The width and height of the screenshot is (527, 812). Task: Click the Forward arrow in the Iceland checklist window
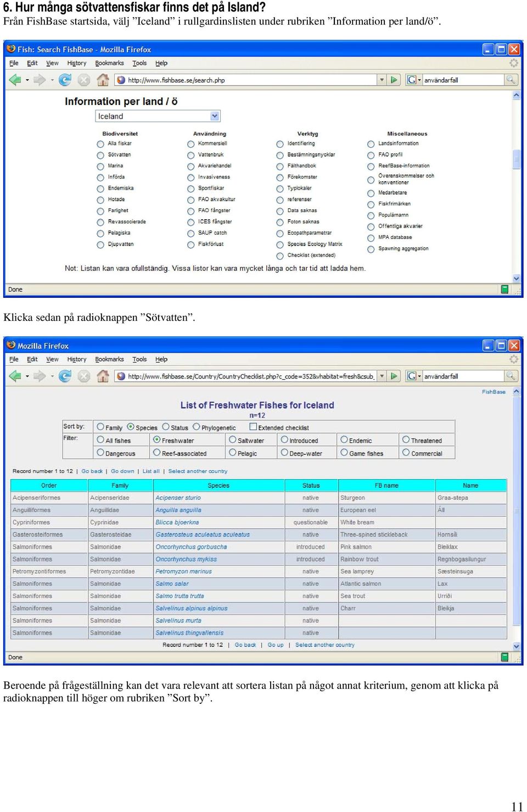[x=39, y=376]
